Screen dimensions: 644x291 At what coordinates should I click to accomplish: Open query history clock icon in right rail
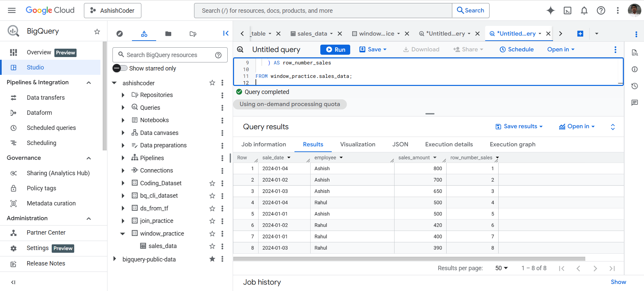tap(635, 86)
